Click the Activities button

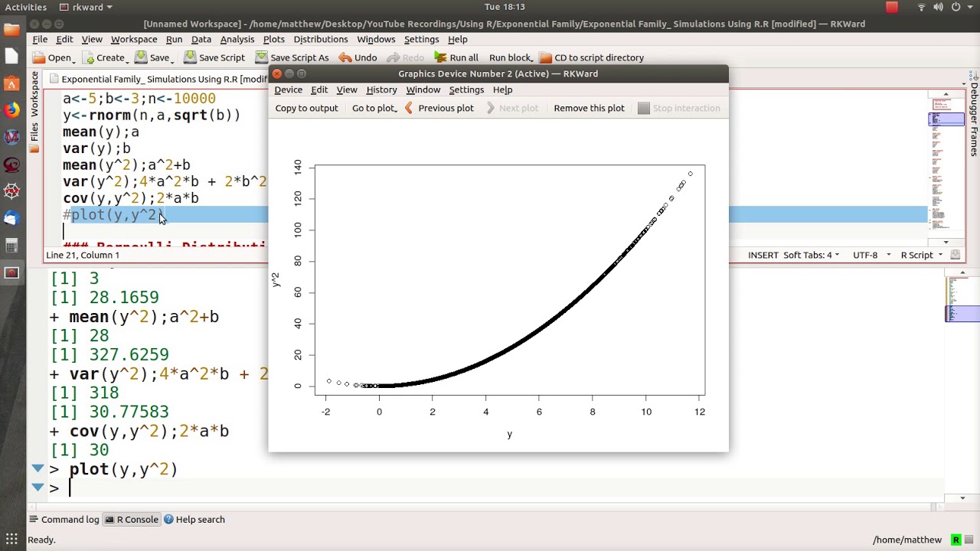coord(26,7)
